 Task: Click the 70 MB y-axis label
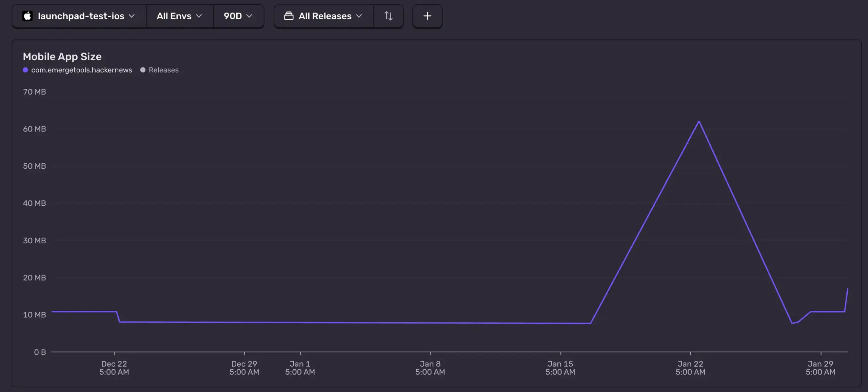click(34, 92)
